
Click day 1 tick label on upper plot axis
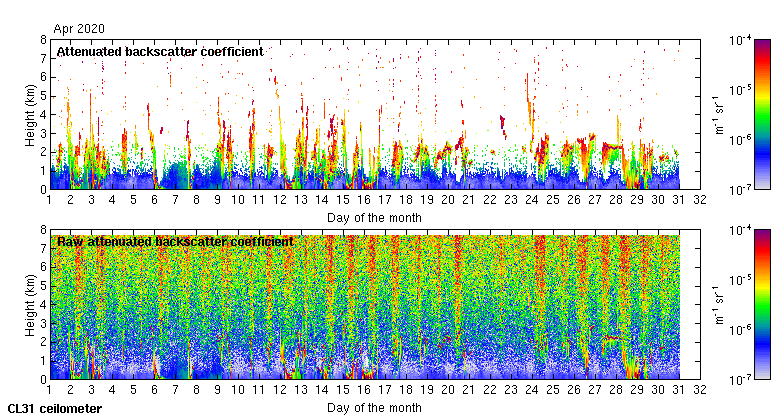[x=49, y=200]
